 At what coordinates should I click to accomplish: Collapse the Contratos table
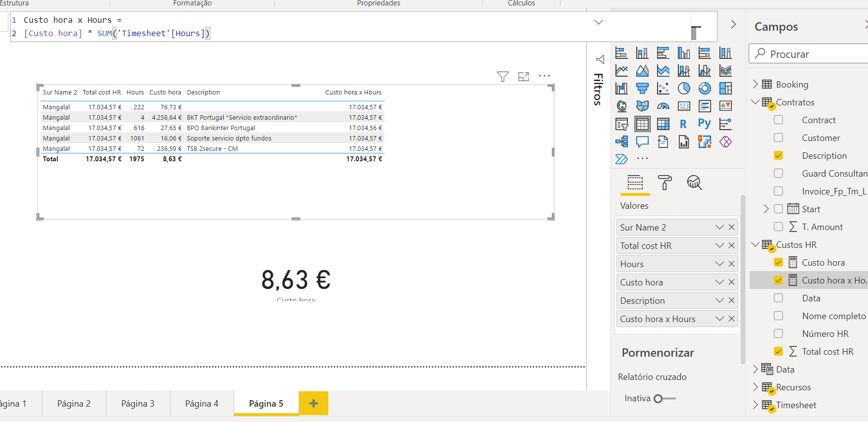tap(755, 102)
